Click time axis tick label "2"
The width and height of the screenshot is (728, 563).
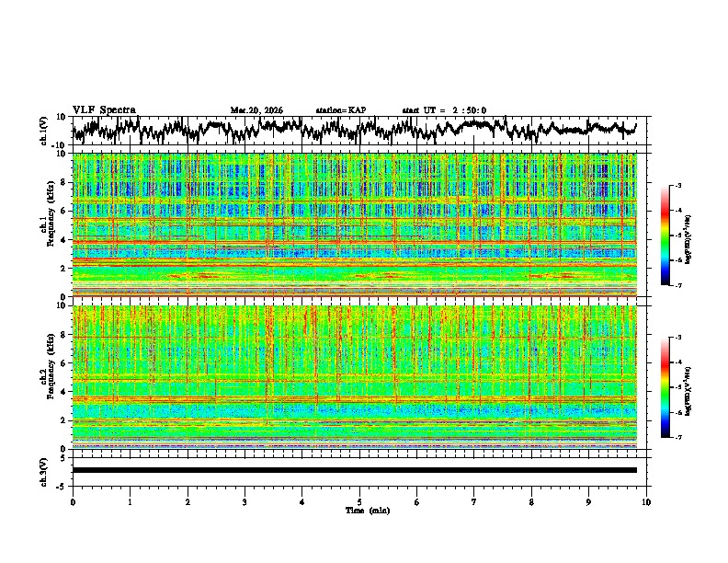[x=188, y=502]
